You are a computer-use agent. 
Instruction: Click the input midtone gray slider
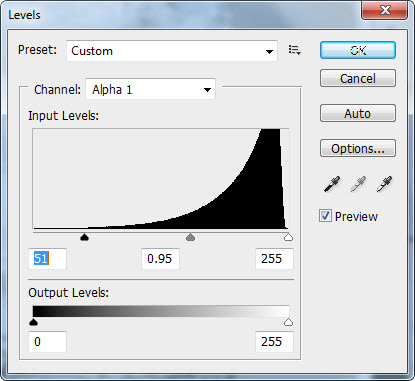pyautogui.click(x=190, y=237)
